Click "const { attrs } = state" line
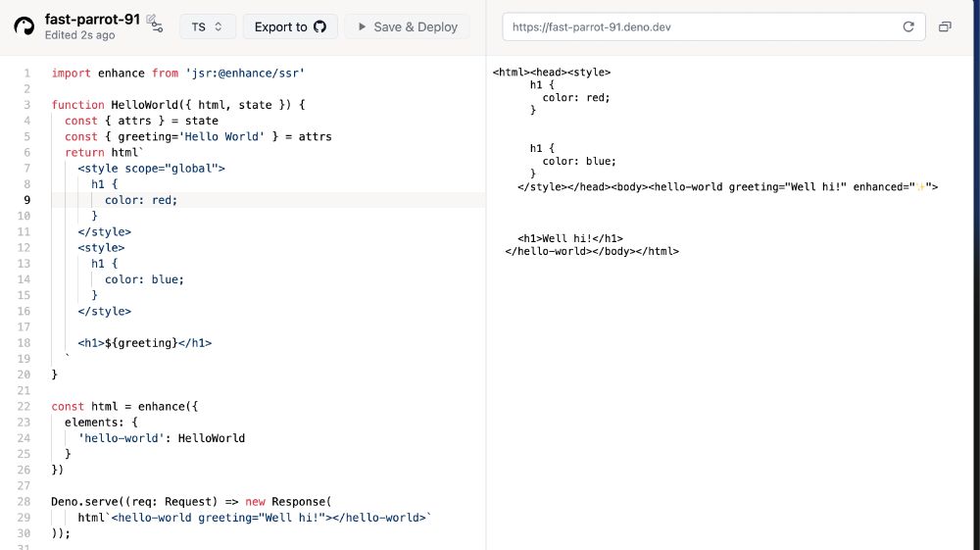The width and height of the screenshot is (980, 550). coord(141,121)
